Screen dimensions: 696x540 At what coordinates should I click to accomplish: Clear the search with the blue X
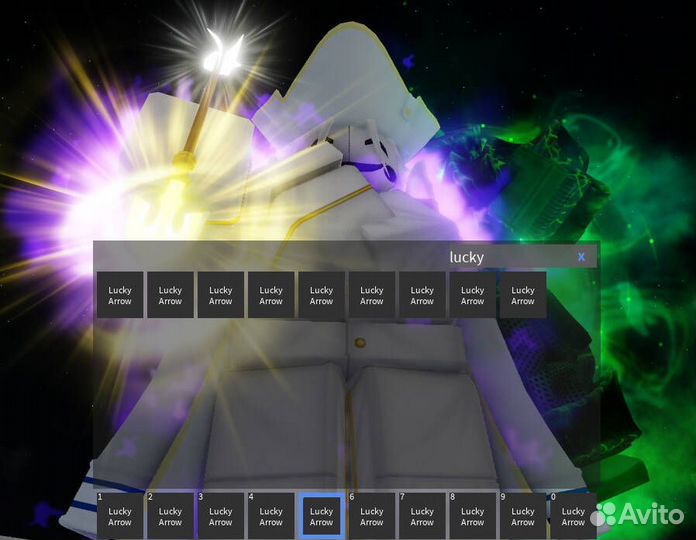tap(581, 257)
